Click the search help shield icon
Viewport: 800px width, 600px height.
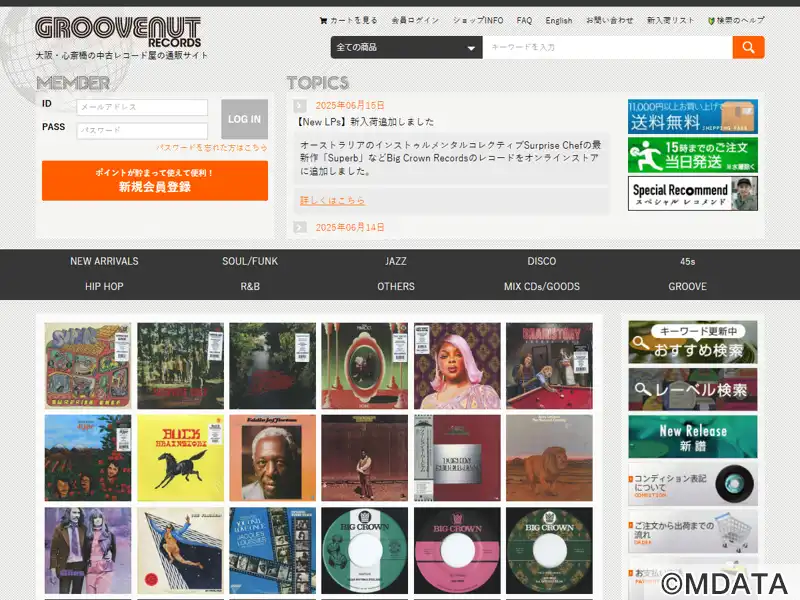711,21
